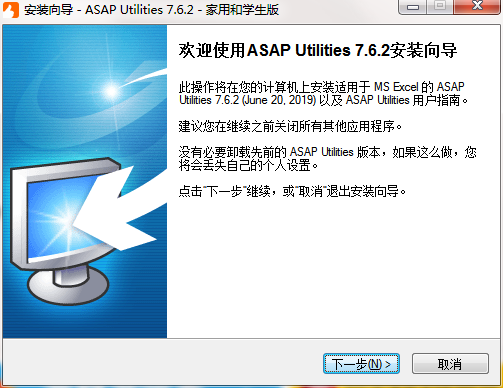This screenshot has height=388, width=503.
Task: Click the disabled maximize button in title bar
Action: (x=440, y=7)
